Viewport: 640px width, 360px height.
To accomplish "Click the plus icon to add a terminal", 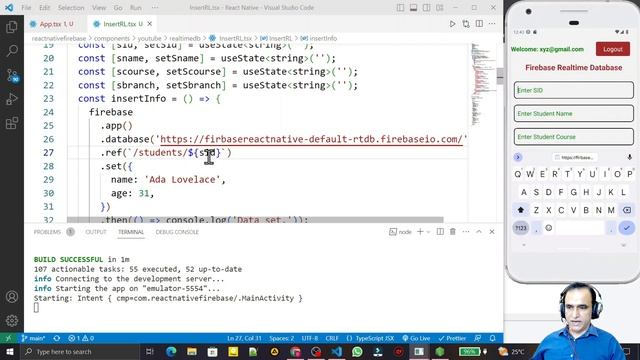I will (x=420, y=232).
